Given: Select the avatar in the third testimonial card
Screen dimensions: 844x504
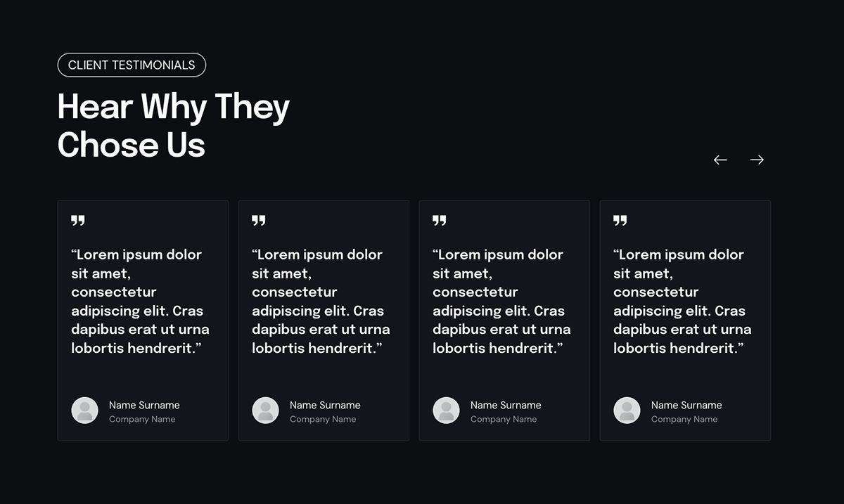Looking at the screenshot, I should [447, 411].
